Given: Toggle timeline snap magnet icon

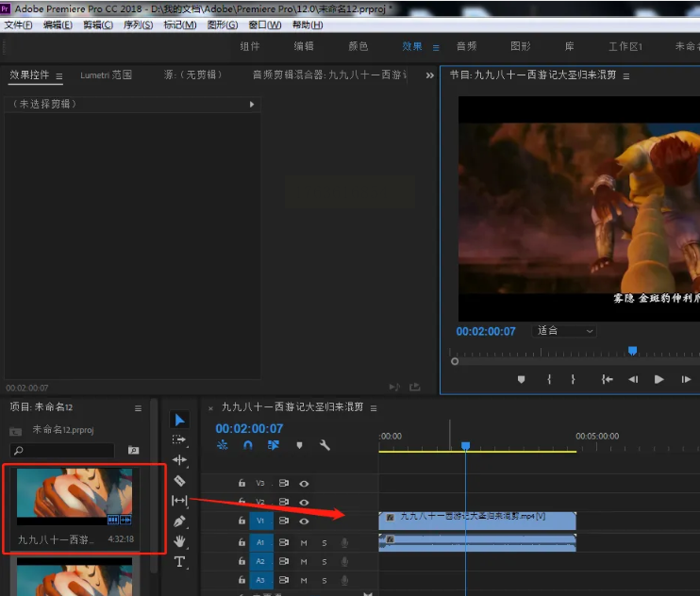Looking at the screenshot, I should tap(248, 445).
